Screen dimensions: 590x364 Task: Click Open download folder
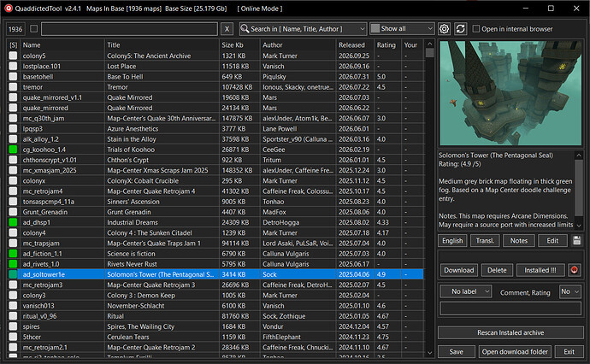[515, 351]
